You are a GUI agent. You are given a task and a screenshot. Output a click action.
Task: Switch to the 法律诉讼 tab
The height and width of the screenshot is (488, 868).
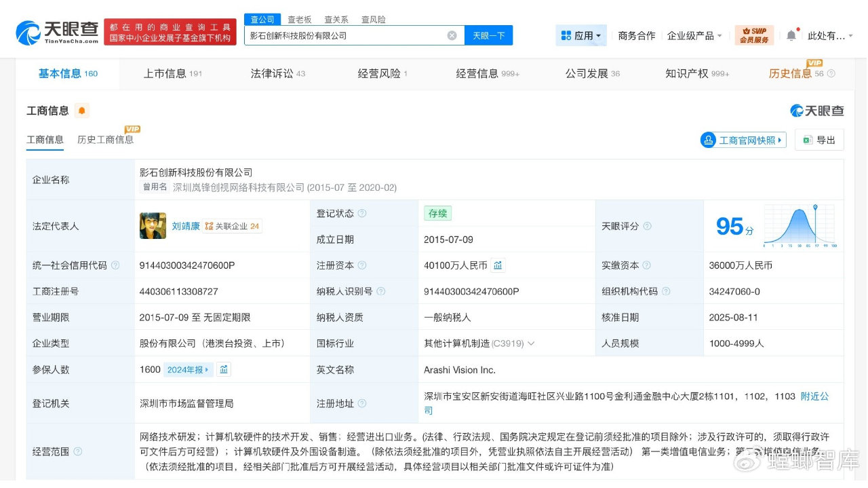274,73
